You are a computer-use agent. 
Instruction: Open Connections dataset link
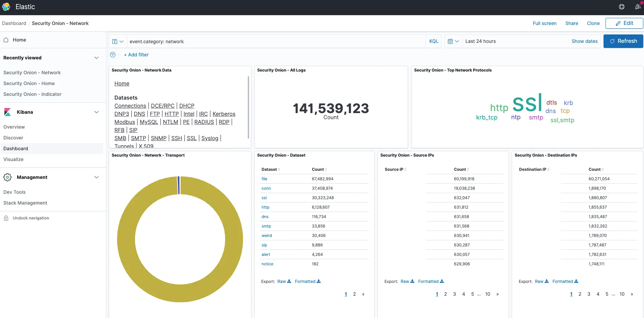pos(130,106)
